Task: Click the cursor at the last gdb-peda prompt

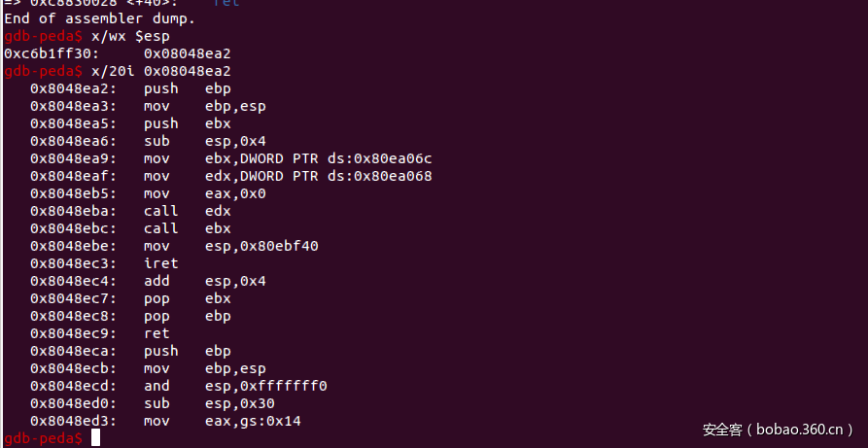Action: [x=95, y=438]
